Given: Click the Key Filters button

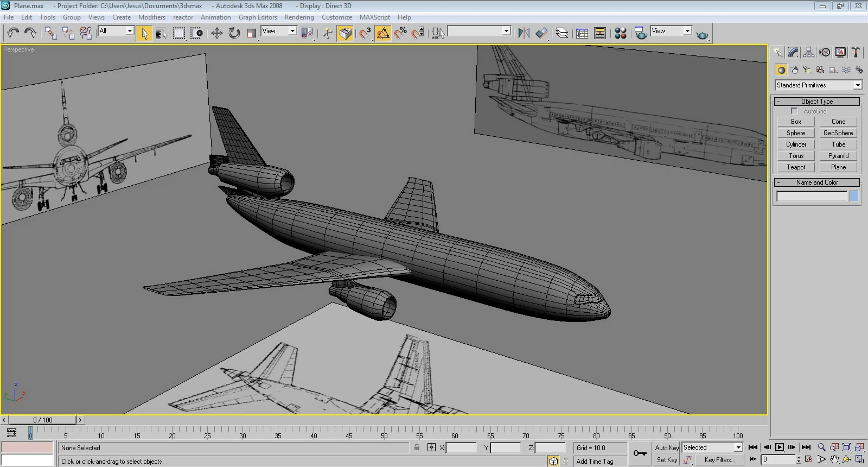Looking at the screenshot, I should pyautogui.click(x=719, y=460).
